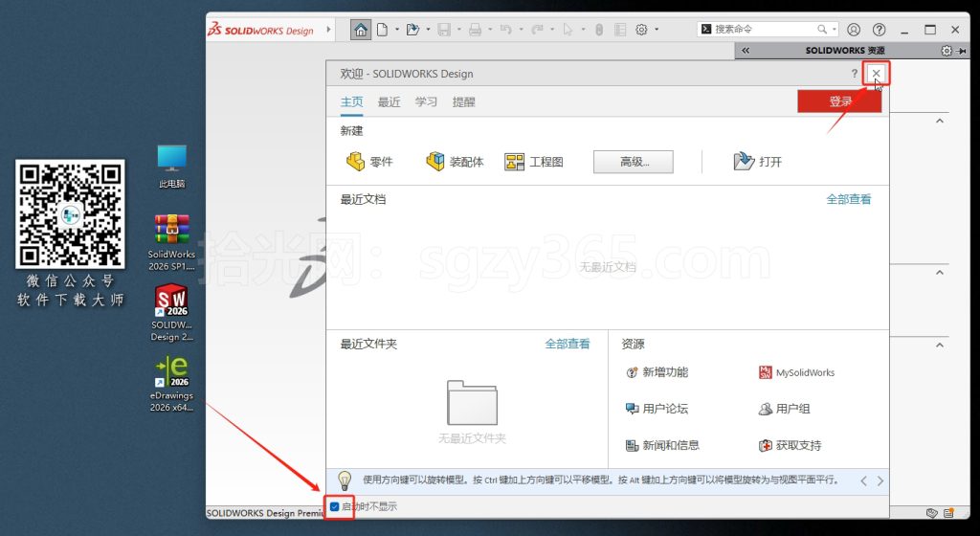Click the Open file icon in toolbar
Viewport: 980px width, 536px height.
[412, 30]
